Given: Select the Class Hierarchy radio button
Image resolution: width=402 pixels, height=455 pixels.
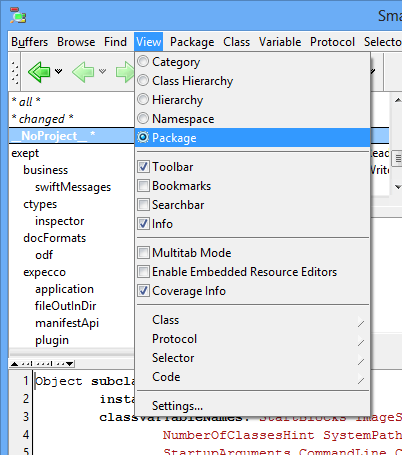Looking at the screenshot, I should point(143,80).
